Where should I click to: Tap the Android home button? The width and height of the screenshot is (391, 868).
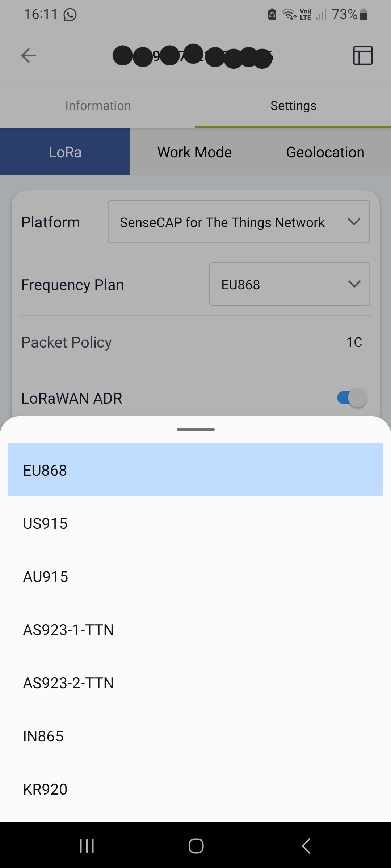[x=196, y=846]
